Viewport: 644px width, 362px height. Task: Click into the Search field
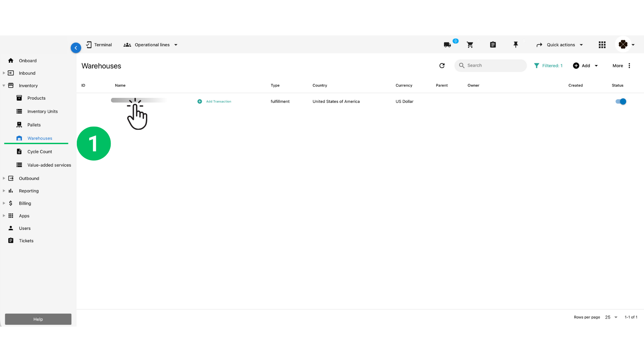coord(493,66)
